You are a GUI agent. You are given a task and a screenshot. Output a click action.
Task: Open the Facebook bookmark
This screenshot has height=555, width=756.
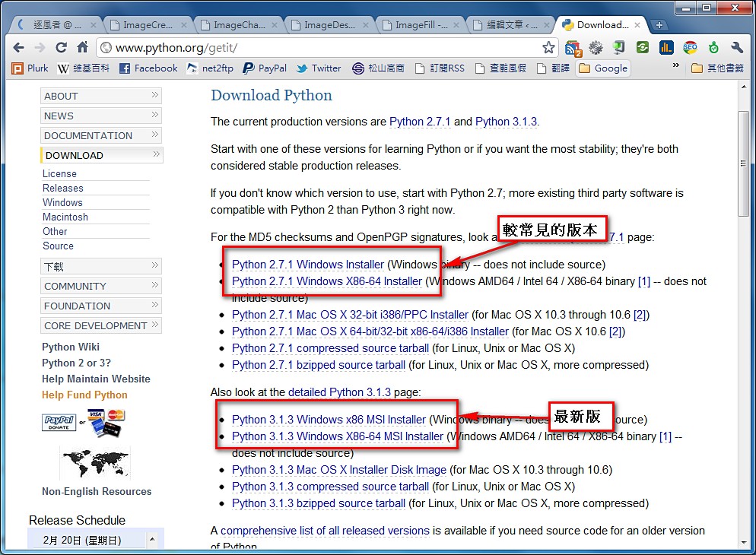pyautogui.click(x=148, y=68)
